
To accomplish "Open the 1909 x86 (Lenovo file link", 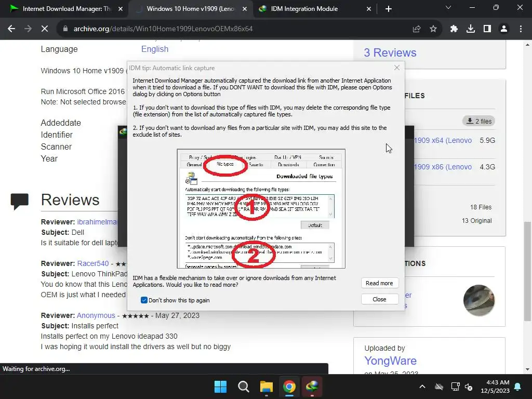I will tap(443, 167).
